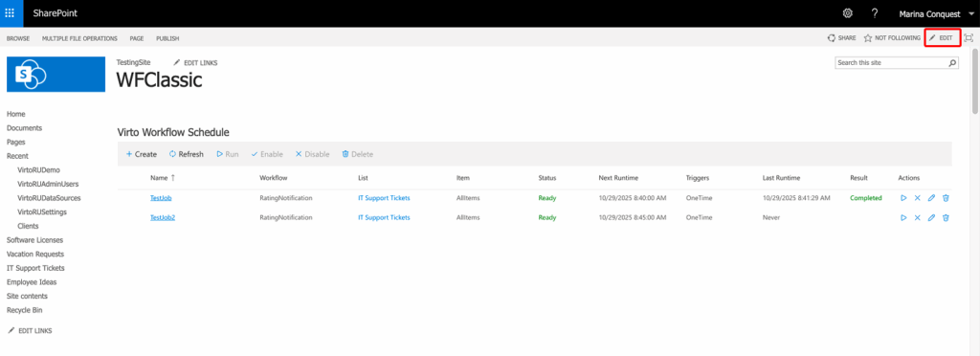Click the Status column header
Screen dimensions: 980x356
(546, 178)
